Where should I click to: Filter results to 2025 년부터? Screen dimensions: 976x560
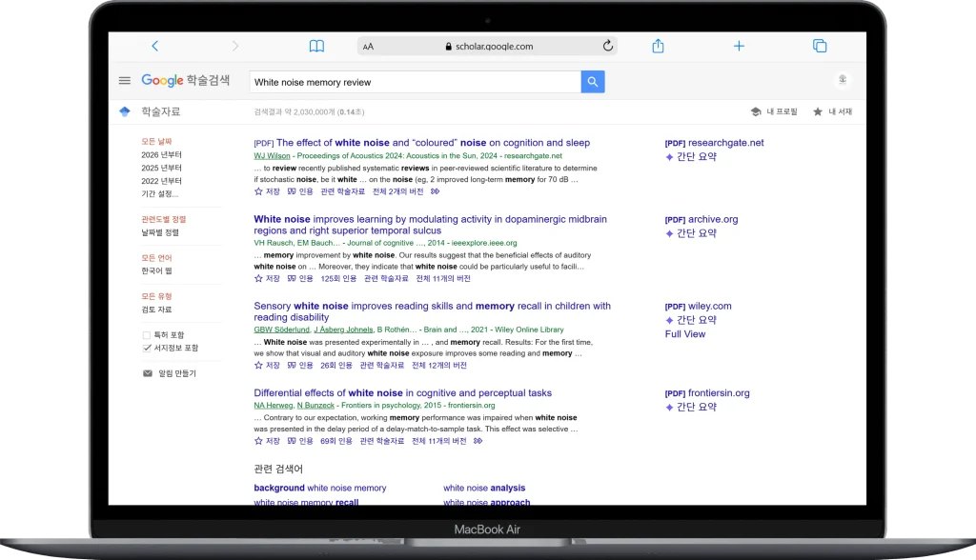(x=161, y=168)
